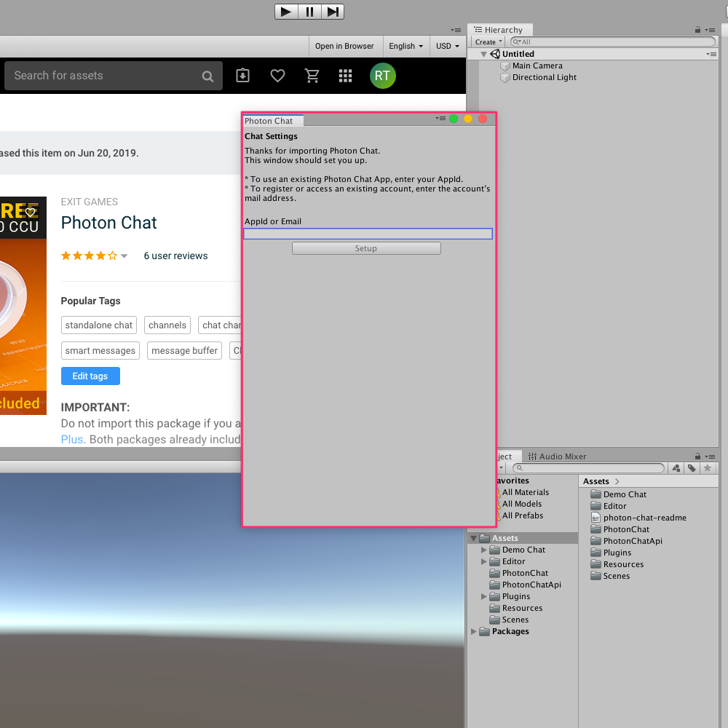Select Scenes folder in project tree
728x728 pixels.
coord(510,620)
